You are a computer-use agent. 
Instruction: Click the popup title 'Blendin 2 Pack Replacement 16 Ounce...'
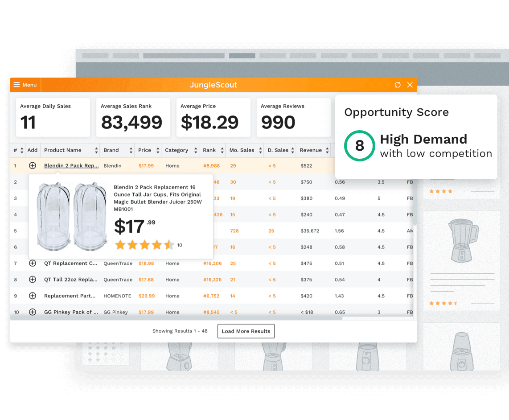coord(158,198)
